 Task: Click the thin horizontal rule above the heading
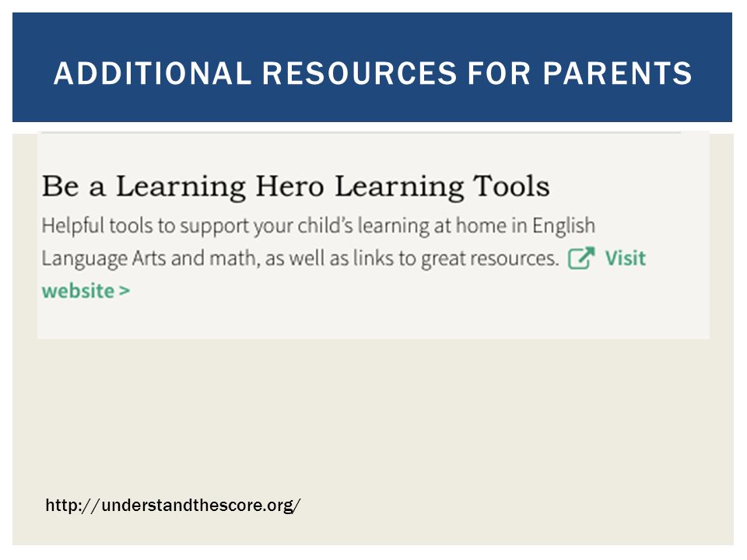(361, 132)
